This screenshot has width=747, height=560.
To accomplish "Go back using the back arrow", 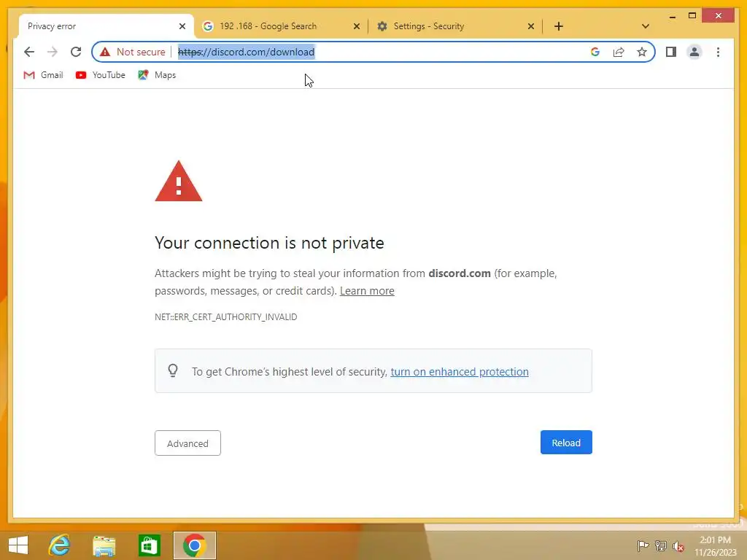I will pyautogui.click(x=29, y=52).
